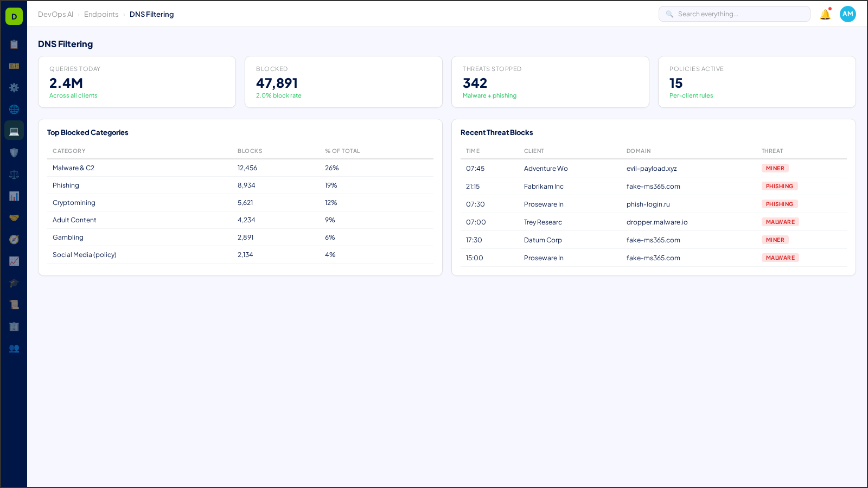Click the evil-payload.xyz domain entry

click(x=652, y=169)
